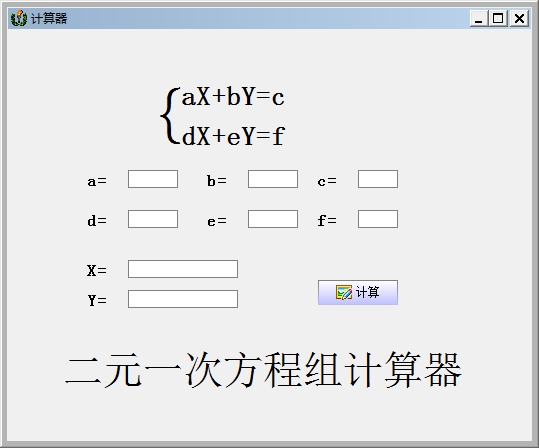539x448 pixels.
Task: Close the 计算器 window
Action: click(519, 18)
